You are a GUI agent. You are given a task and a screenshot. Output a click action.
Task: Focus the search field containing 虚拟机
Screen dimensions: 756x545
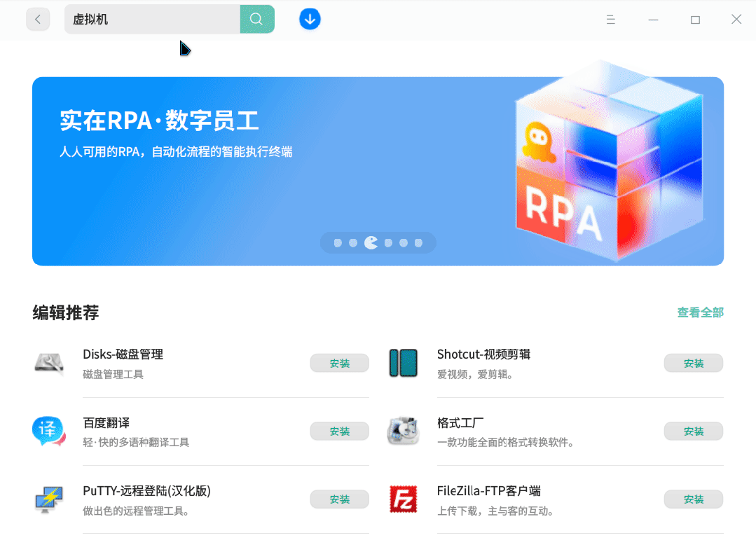pyautogui.click(x=152, y=20)
